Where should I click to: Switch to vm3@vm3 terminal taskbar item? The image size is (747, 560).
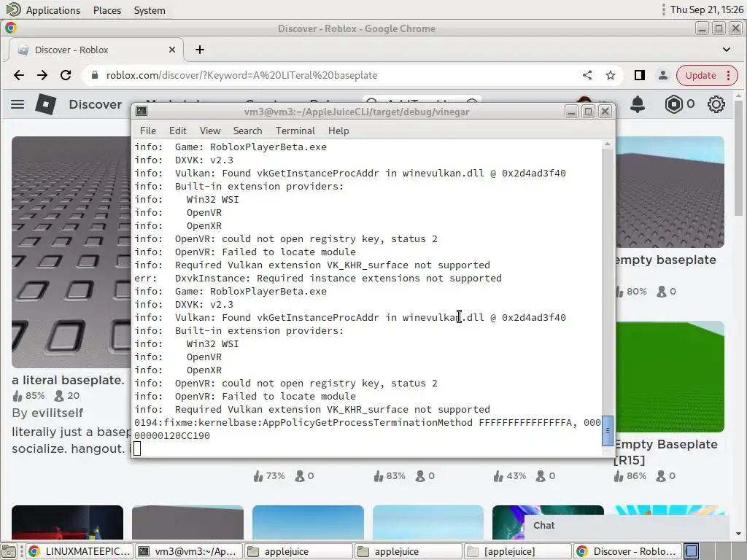click(189, 551)
